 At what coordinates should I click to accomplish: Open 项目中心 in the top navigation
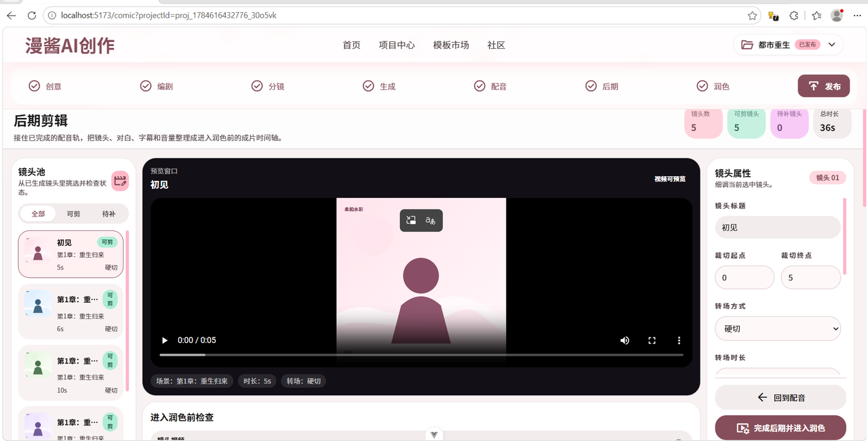coord(397,45)
